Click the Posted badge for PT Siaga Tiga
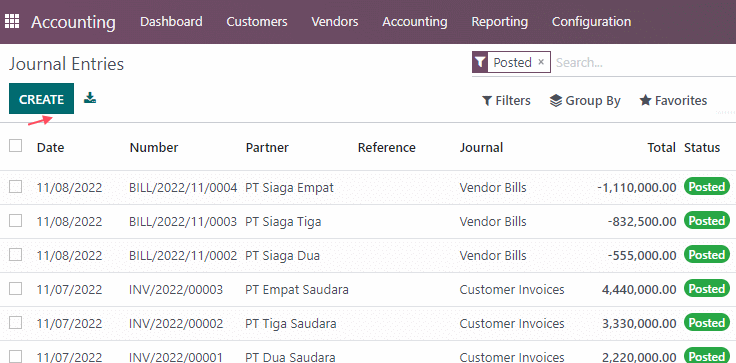The height and width of the screenshot is (363, 736). point(706,221)
